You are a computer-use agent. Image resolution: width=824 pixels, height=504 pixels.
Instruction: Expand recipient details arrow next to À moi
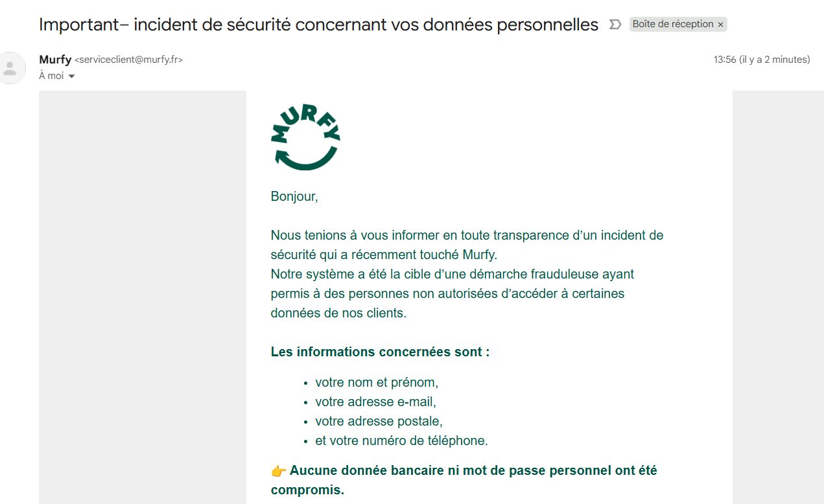[x=71, y=76]
